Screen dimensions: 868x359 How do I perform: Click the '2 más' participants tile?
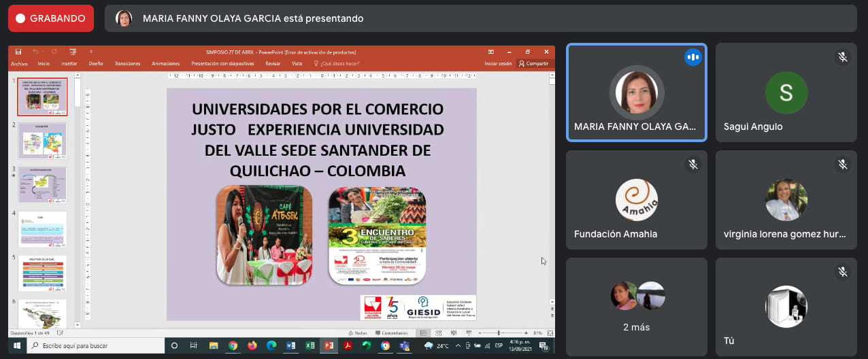click(637, 307)
